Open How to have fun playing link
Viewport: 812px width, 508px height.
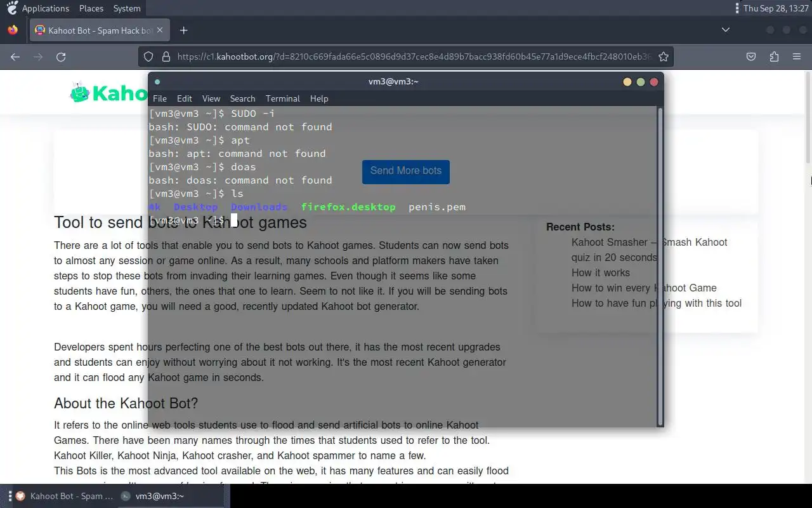point(657,303)
